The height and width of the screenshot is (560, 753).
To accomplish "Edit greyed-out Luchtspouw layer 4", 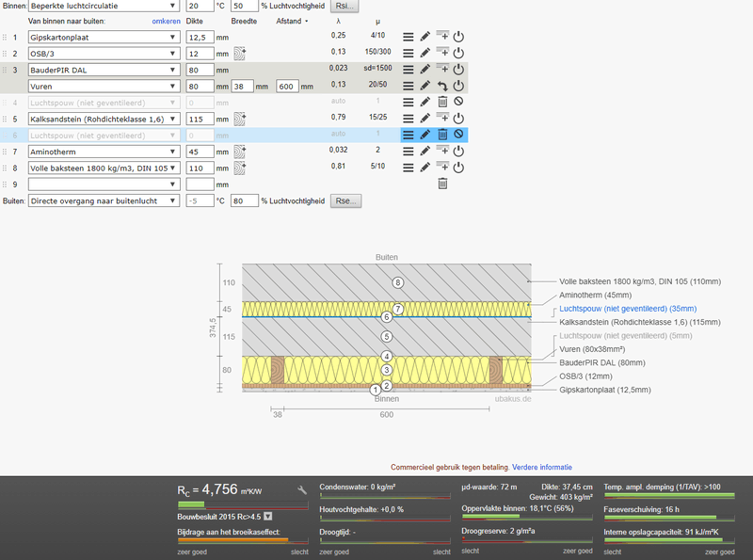I will [x=425, y=102].
